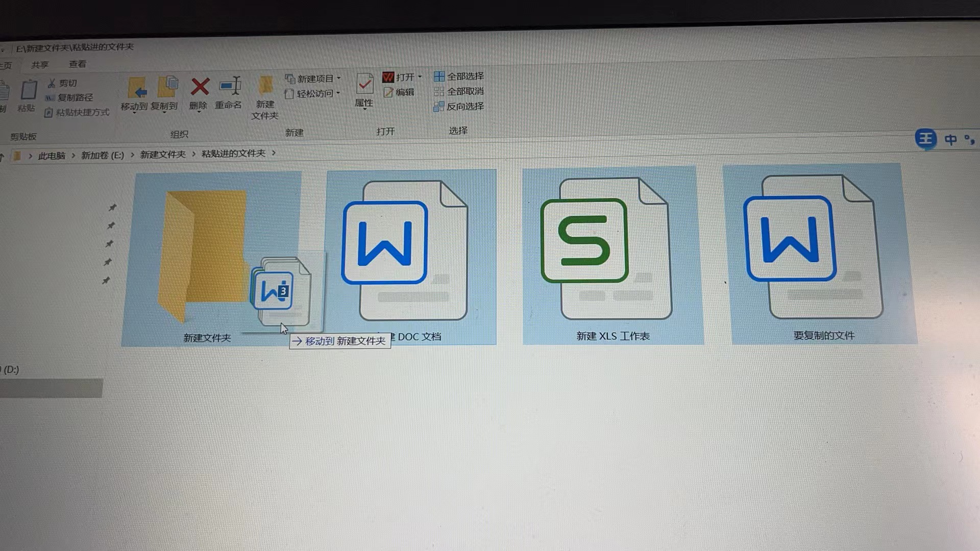Click the 新建文件夹 folder name label
Screen dimensions: 980x551
click(x=207, y=338)
